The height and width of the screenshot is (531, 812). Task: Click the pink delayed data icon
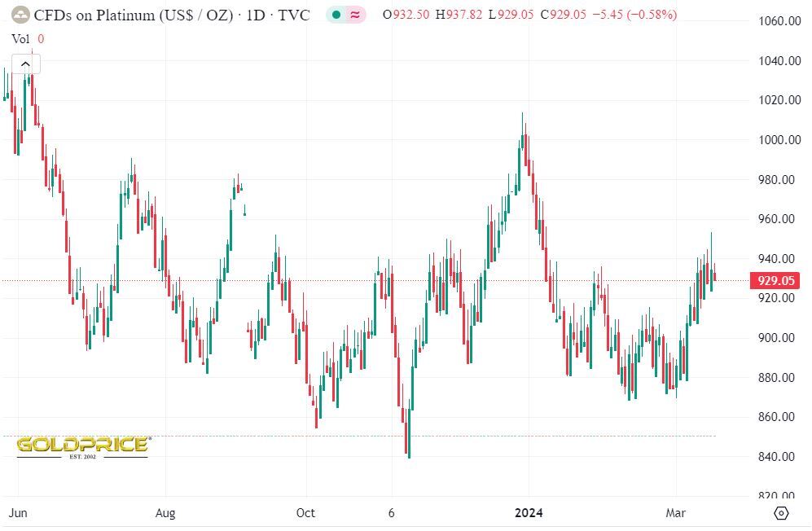tap(355, 15)
